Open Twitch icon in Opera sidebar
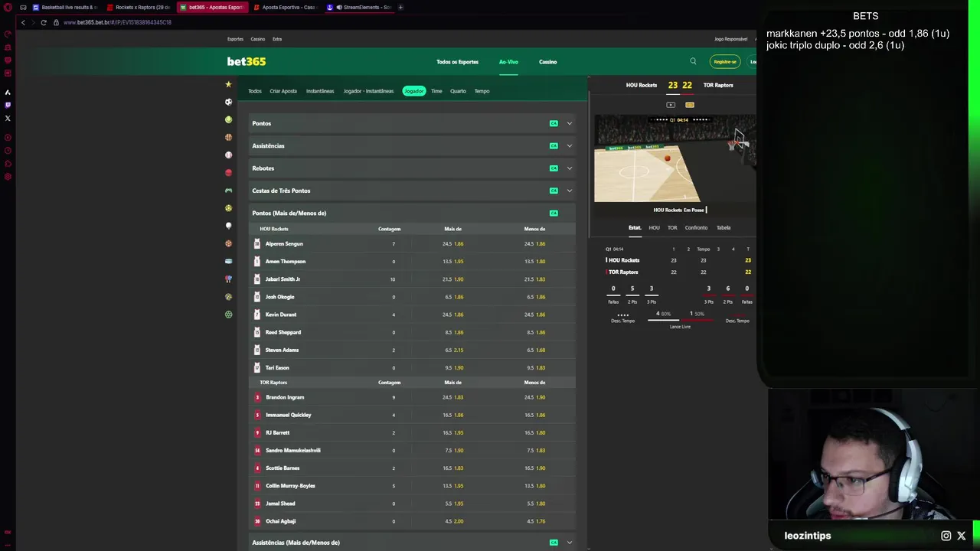Image resolution: width=980 pixels, height=551 pixels. [8, 105]
